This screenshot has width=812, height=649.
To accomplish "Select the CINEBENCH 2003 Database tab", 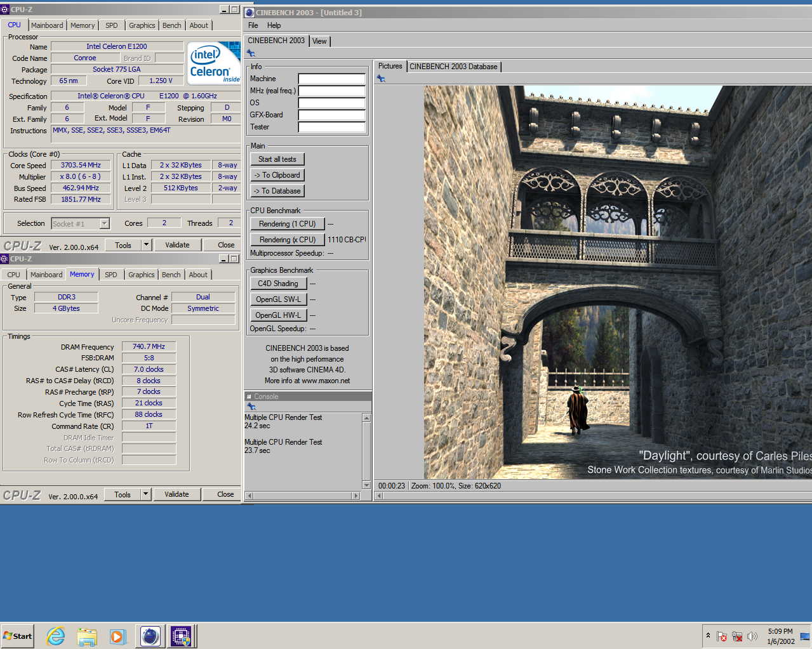I will pyautogui.click(x=453, y=67).
